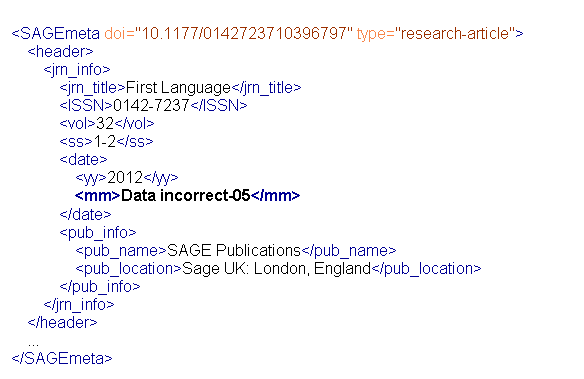Select the opening header tag

point(60,51)
